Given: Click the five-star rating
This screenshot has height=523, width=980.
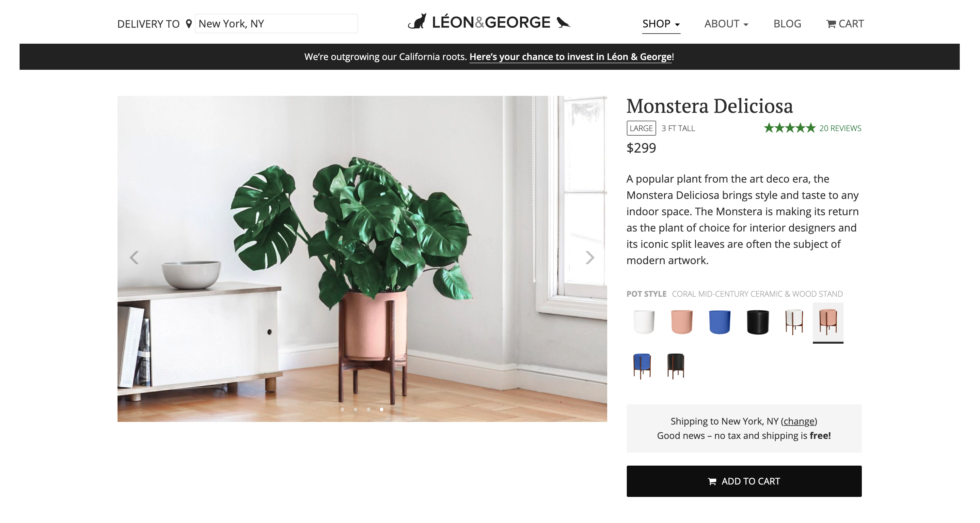Looking at the screenshot, I should pos(789,128).
